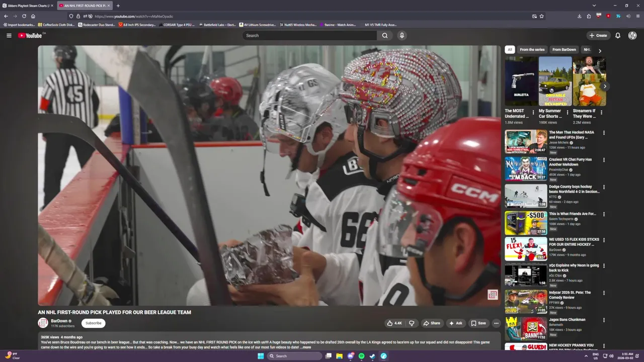This screenshot has height=362, width=644.
Task: Select the From BarDown chip
Action: (x=564, y=50)
